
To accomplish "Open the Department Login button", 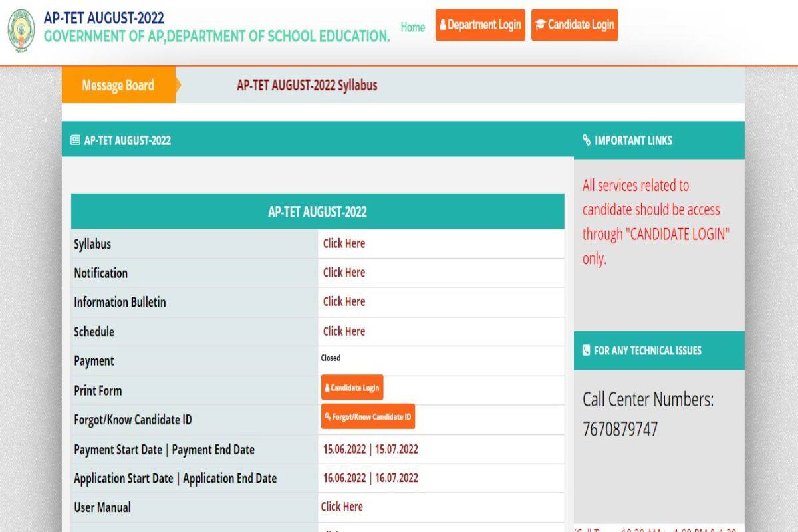I will [480, 25].
